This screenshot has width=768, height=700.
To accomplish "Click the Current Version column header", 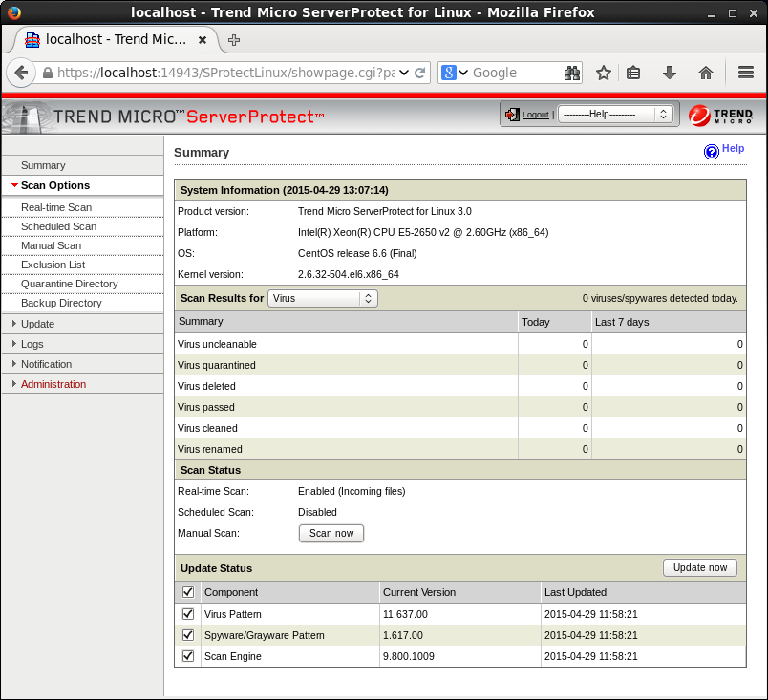I will pos(419,592).
